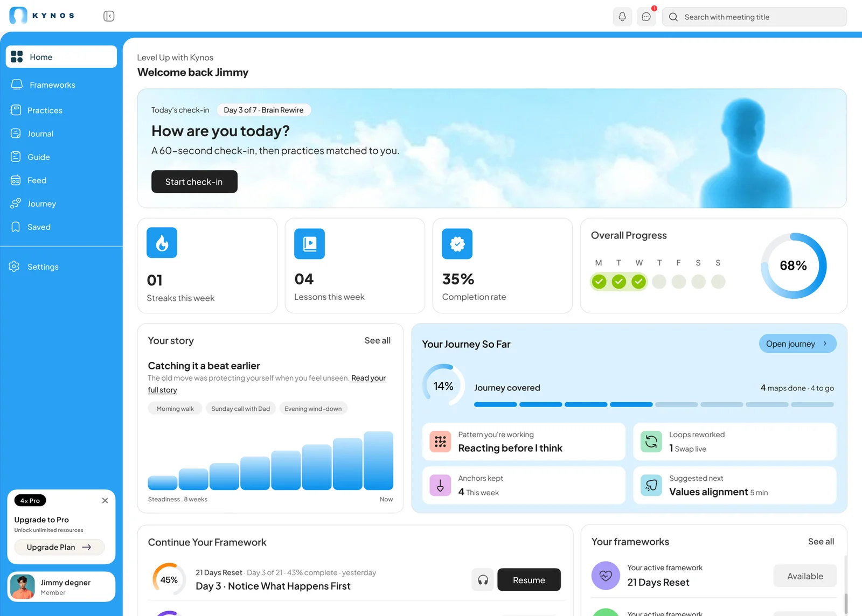Open Jimmy degner profile card

point(61,587)
